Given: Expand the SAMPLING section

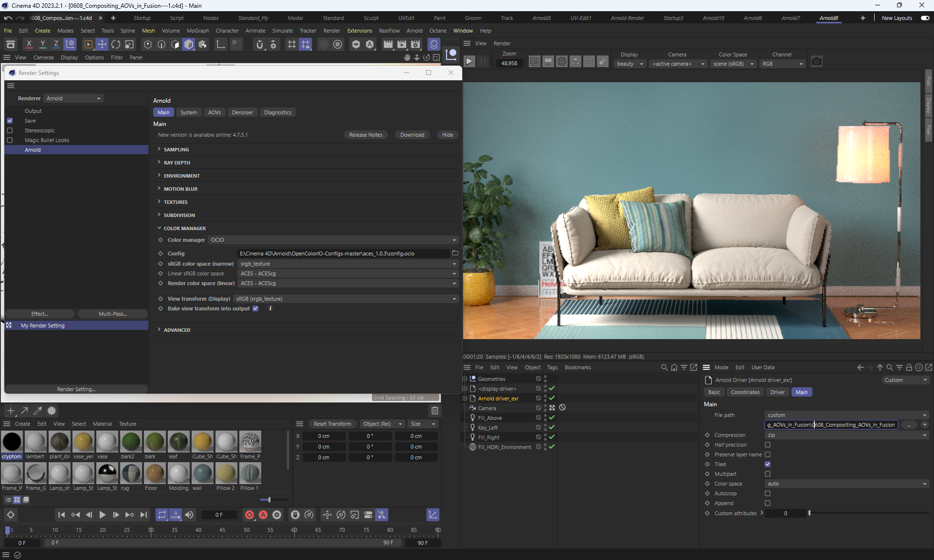Looking at the screenshot, I should [176, 149].
